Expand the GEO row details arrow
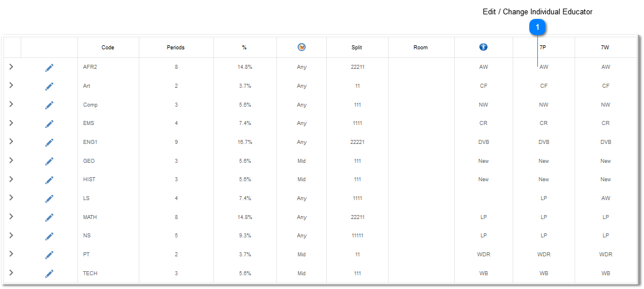644x289 pixels. pos(11,160)
